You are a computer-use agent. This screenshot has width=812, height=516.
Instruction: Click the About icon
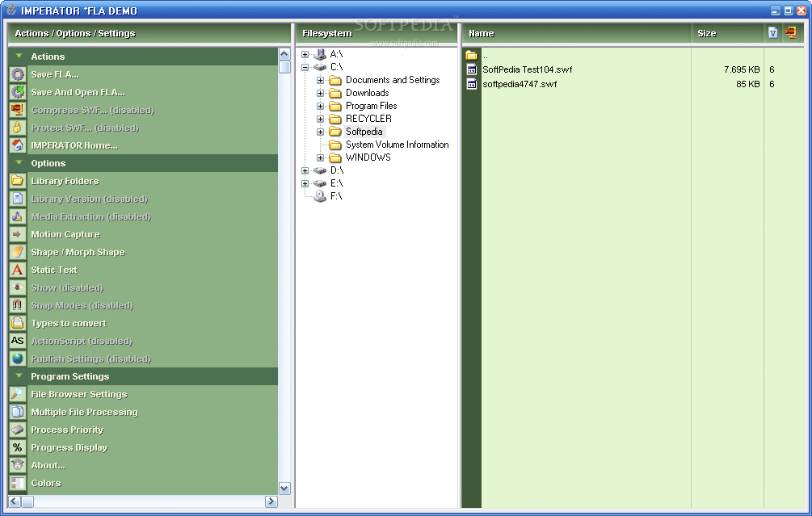(18, 465)
